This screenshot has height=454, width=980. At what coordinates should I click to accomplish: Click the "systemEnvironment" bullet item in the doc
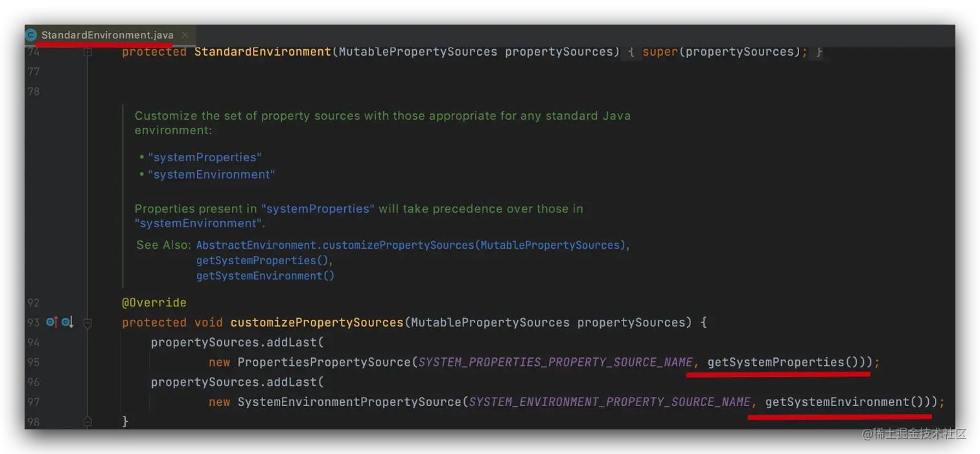(x=211, y=175)
